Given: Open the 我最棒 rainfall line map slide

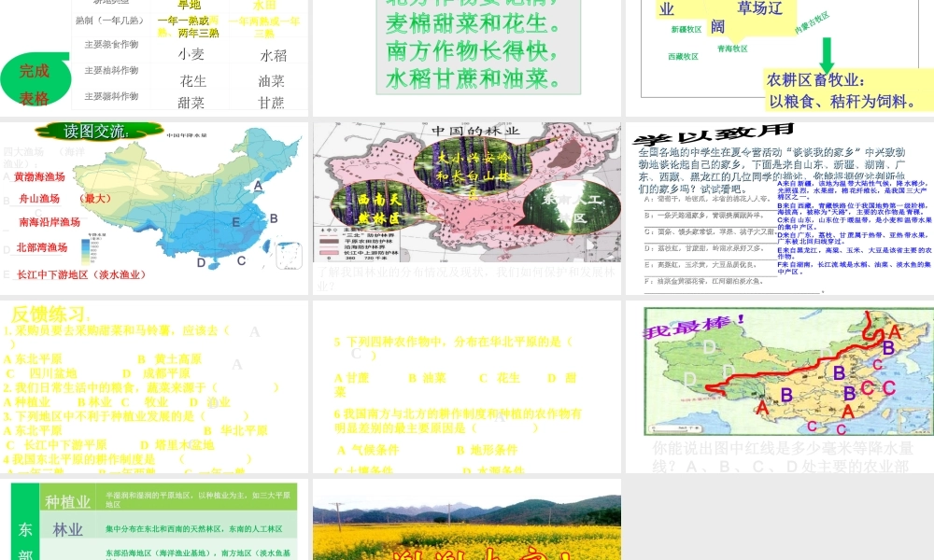Looking at the screenshot, I should 780,386.
